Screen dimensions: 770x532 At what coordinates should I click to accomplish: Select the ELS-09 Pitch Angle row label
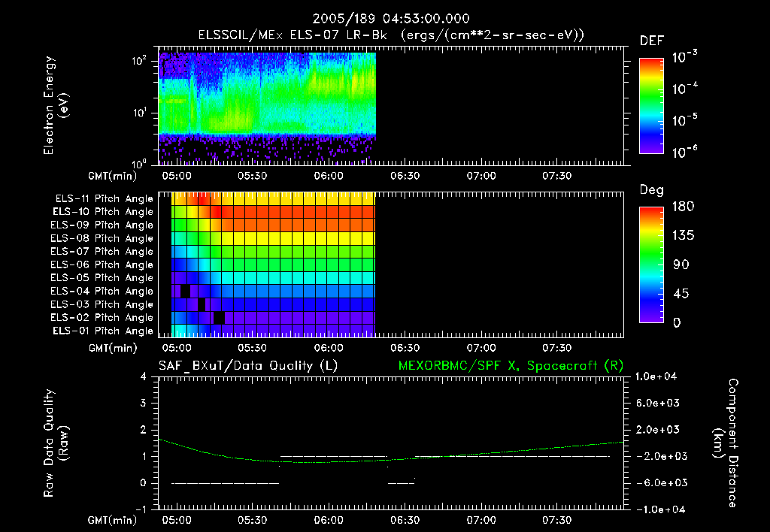pyautogui.click(x=102, y=225)
